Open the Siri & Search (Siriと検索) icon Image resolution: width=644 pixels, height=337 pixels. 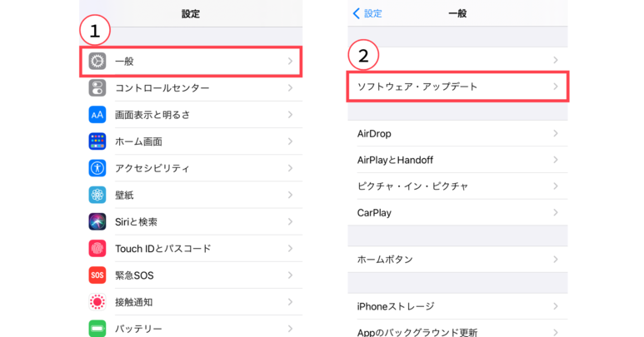pos(97,222)
